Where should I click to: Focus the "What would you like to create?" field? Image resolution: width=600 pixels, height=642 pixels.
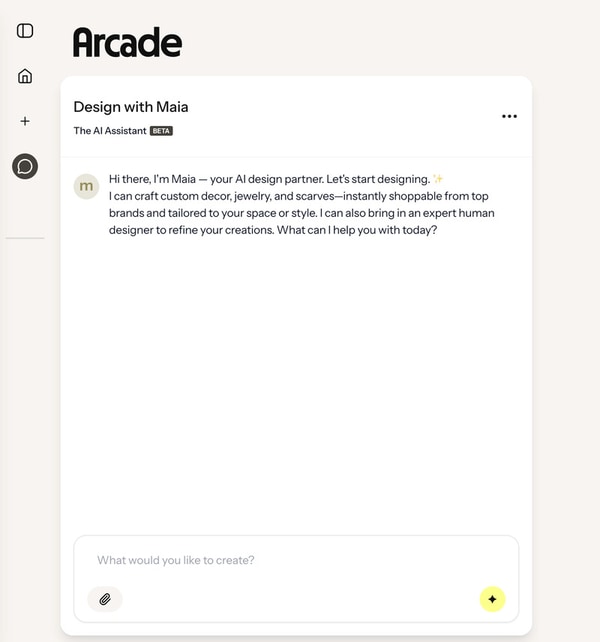click(296, 560)
